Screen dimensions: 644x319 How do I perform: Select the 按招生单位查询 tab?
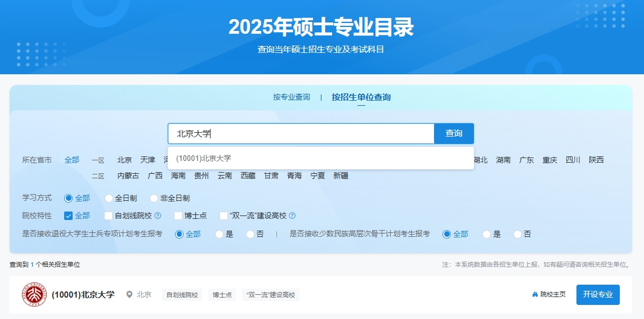click(x=361, y=97)
